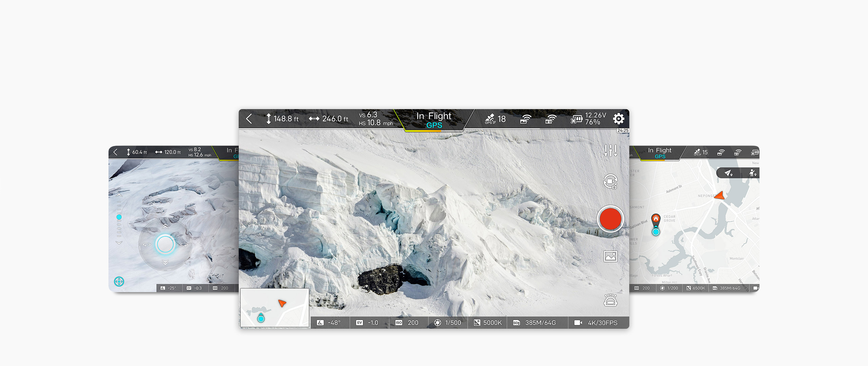Toggle the waypoint flight mode icon

728,173
